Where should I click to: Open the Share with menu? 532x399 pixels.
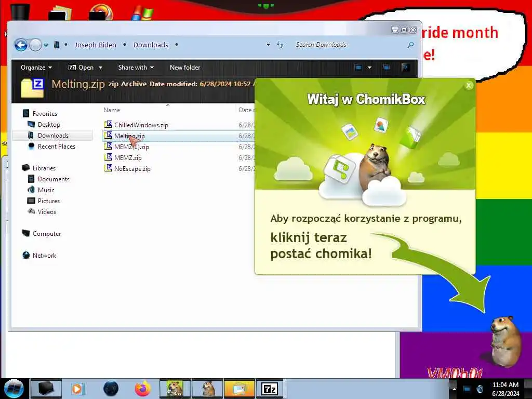click(136, 68)
